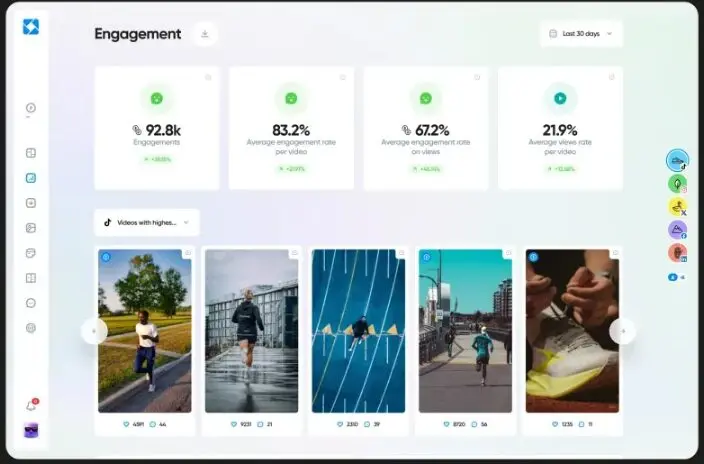Click the play circle icon in sidebar
This screenshot has height=464, width=704.
[x=31, y=108]
